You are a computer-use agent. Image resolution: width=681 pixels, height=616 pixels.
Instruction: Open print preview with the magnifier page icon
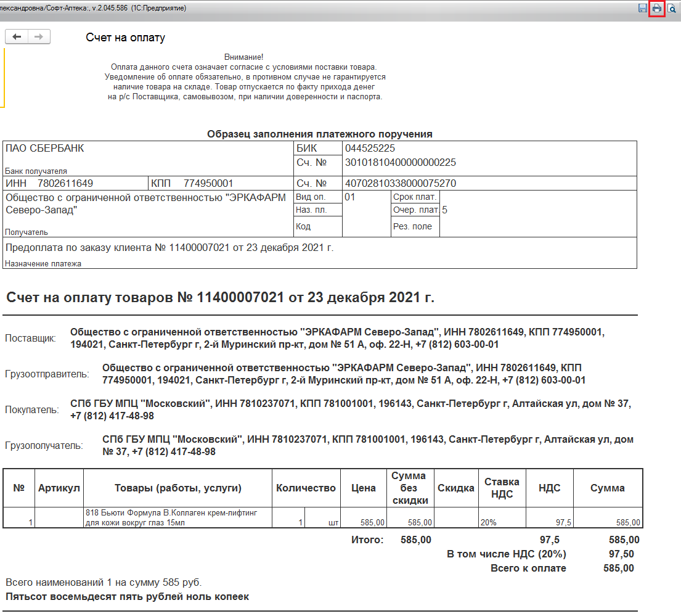click(672, 9)
